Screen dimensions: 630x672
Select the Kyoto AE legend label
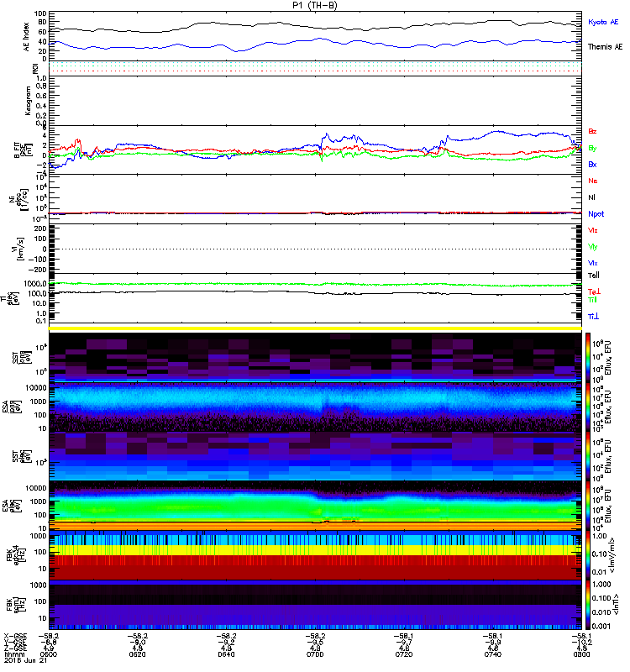pyautogui.click(x=603, y=22)
